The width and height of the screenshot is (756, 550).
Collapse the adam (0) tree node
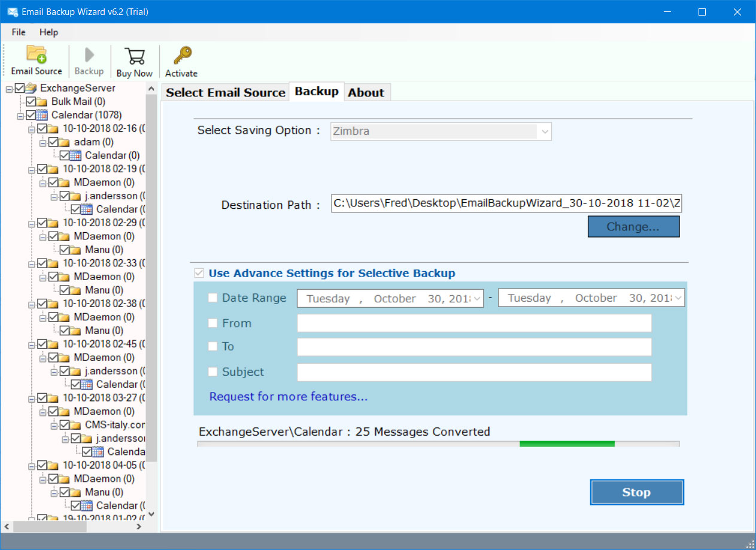click(x=42, y=142)
